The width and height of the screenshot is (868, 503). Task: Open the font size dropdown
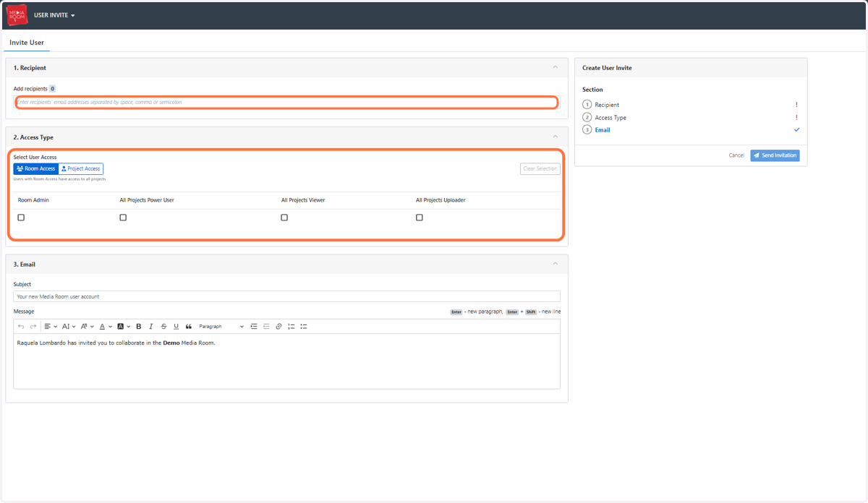click(69, 327)
